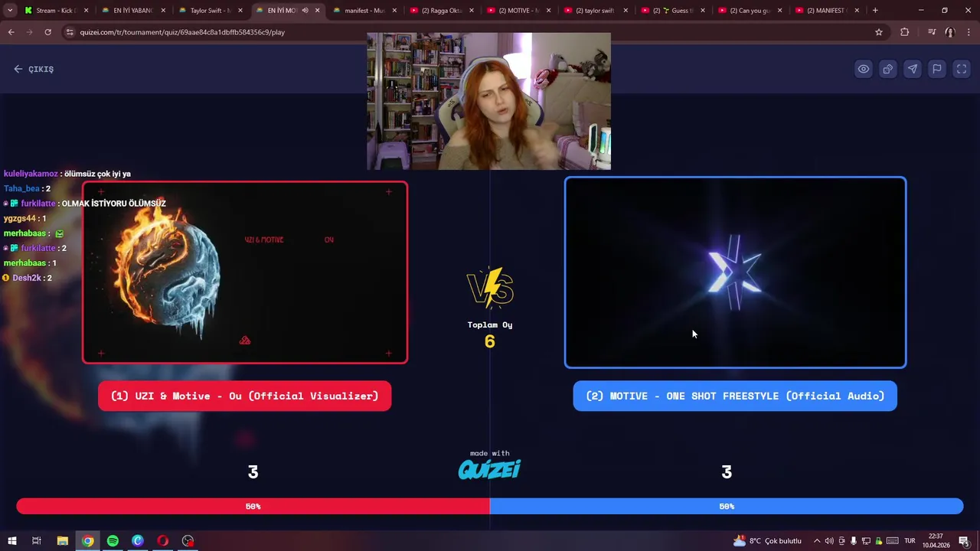Open weather widget 8°C Çok bulutlu
The width and height of the screenshot is (980, 551).
pos(767,541)
